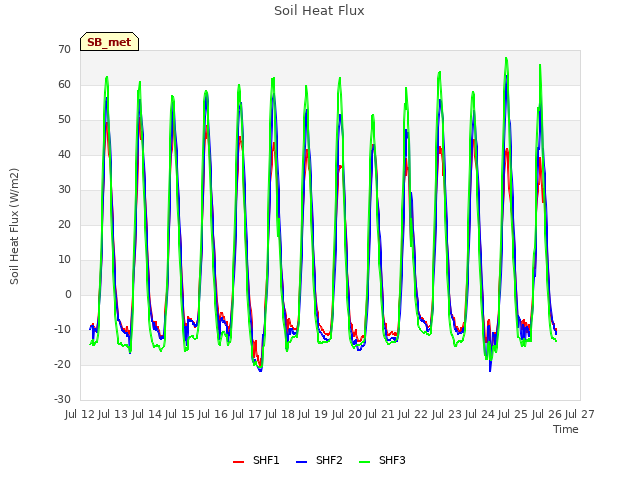Click the Jul 18 x-axis tick label

(x=280, y=414)
